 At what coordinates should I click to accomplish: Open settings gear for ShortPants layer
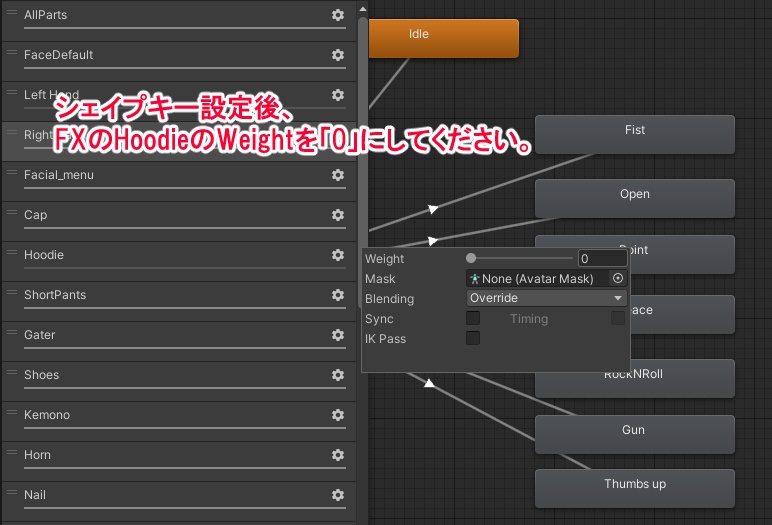click(338, 295)
